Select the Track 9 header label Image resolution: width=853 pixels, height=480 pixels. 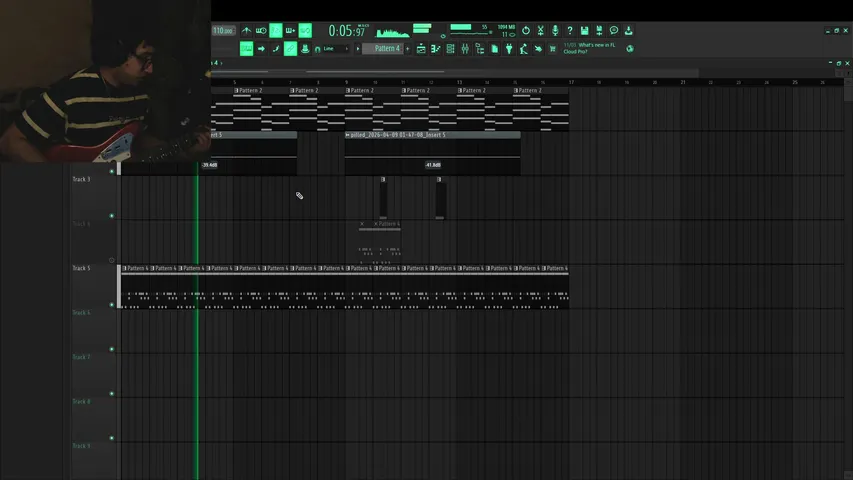coord(82,446)
